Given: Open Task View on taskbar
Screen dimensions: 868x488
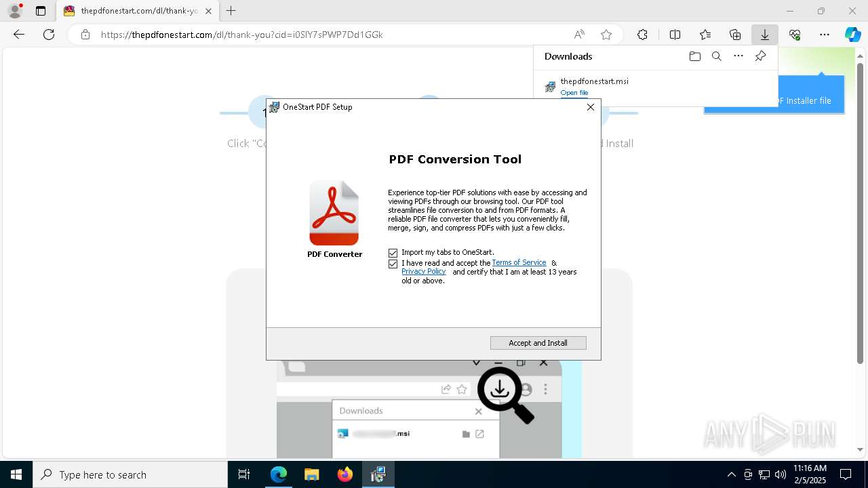Looking at the screenshot, I should point(244,474).
